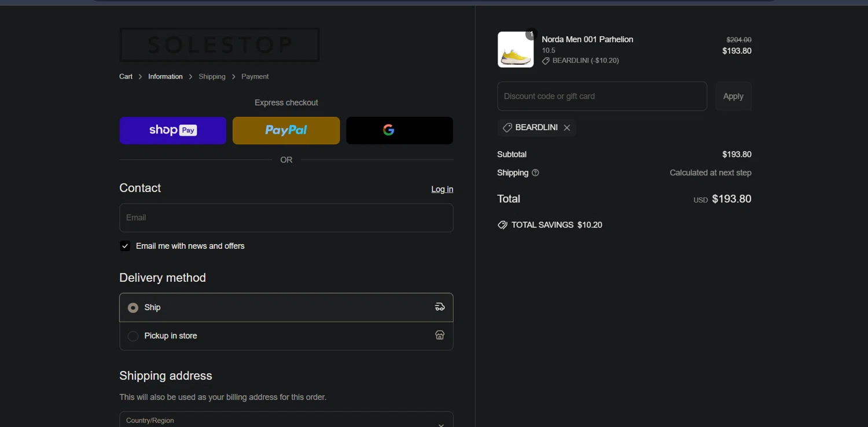Click the discount tag icon under product size
The height and width of the screenshot is (427, 868).
coord(546,61)
